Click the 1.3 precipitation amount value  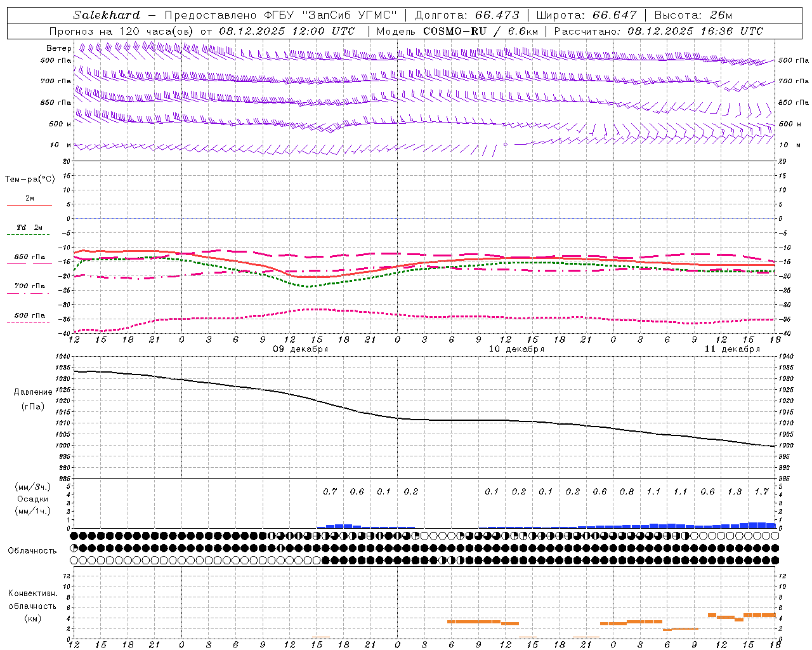pyautogui.click(x=735, y=491)
